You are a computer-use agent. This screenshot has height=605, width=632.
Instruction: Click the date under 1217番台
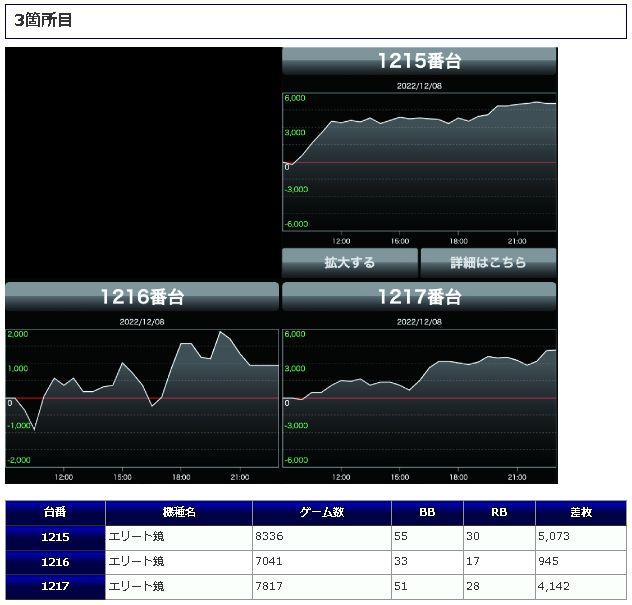tap(419, 322)
